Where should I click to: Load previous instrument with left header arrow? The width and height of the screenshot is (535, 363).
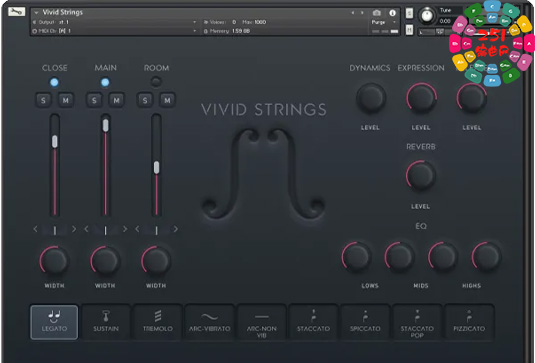353,13
